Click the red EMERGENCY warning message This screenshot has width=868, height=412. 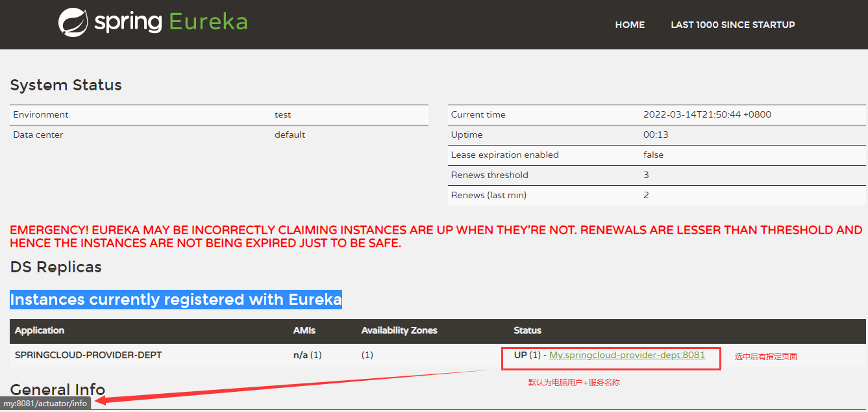(x=436, y=237)
